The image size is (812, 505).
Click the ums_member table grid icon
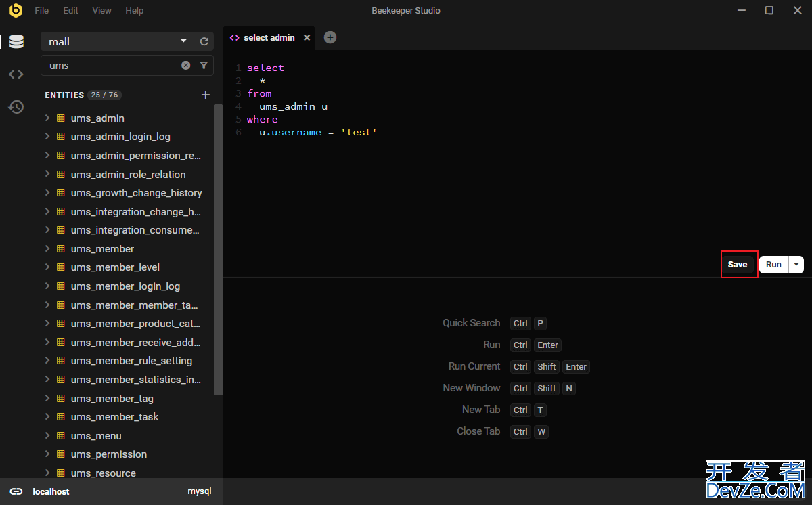[60, 249]
